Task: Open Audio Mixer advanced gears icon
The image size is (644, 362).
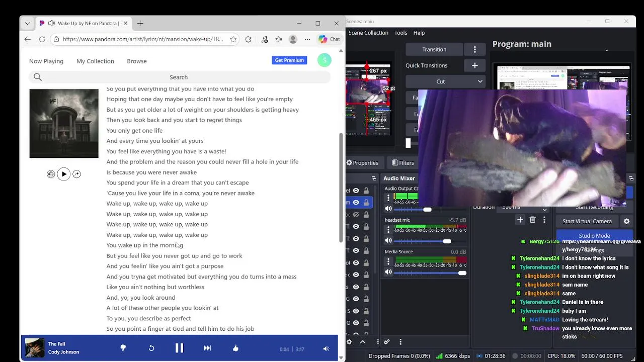Action: pyautogui.click(x=386, y=342)
